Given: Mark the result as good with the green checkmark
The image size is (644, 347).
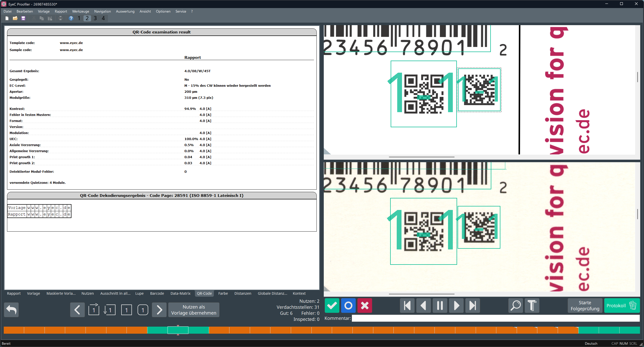Looking at the screenshot, I should 332,306.
